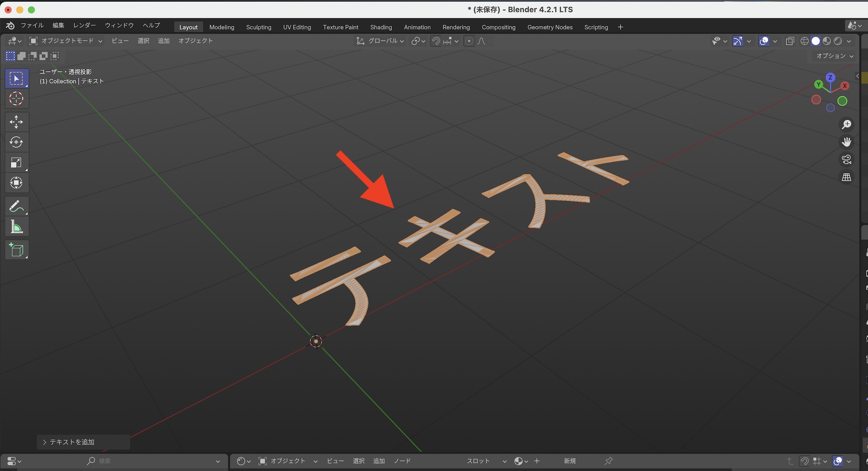Choose the Add Cube tool

(16, 250)
